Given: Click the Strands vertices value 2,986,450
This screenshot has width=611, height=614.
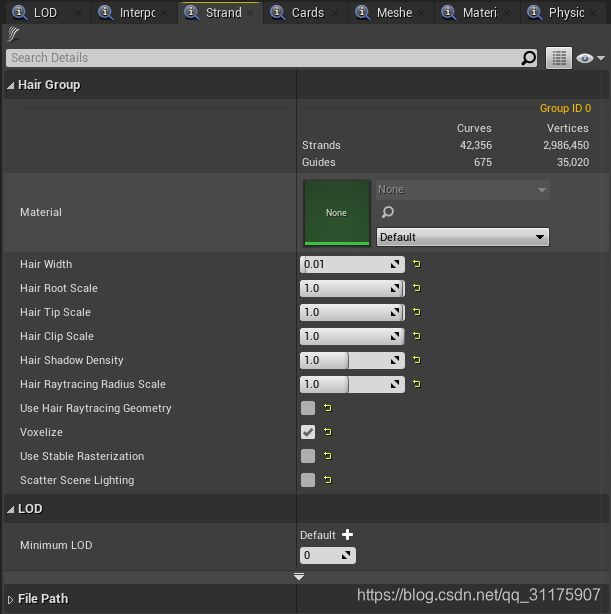Looking at the screenshot, I should 566,145.
